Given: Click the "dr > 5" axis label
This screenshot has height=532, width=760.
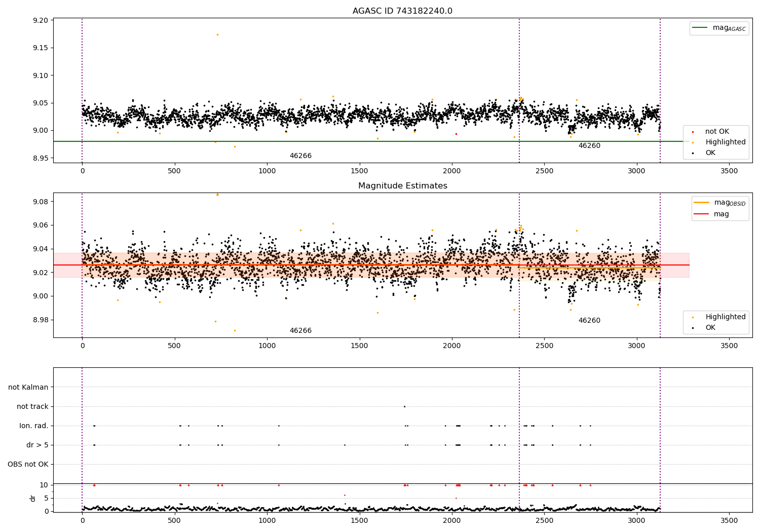Looking at the screenshot, I should coord(37,445).
